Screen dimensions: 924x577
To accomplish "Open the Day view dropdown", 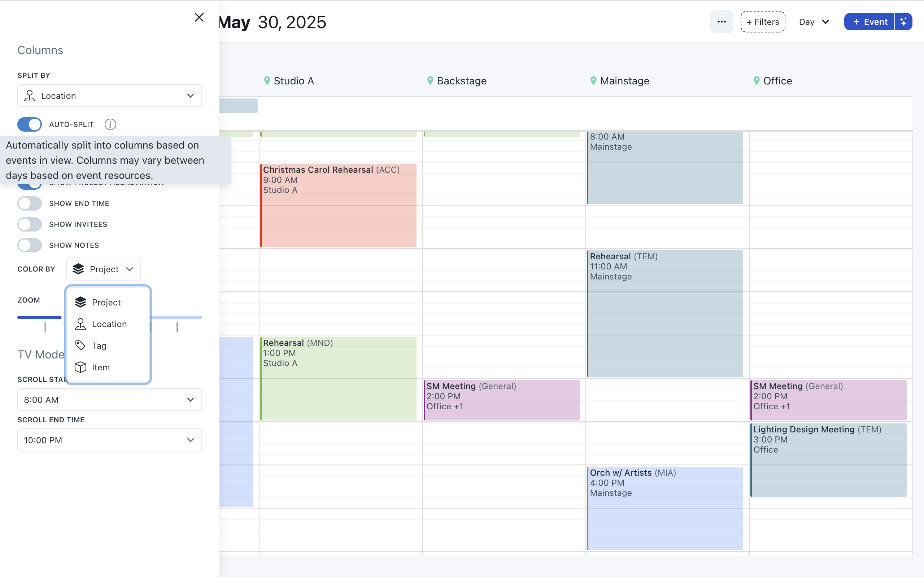I will point(814,22).
